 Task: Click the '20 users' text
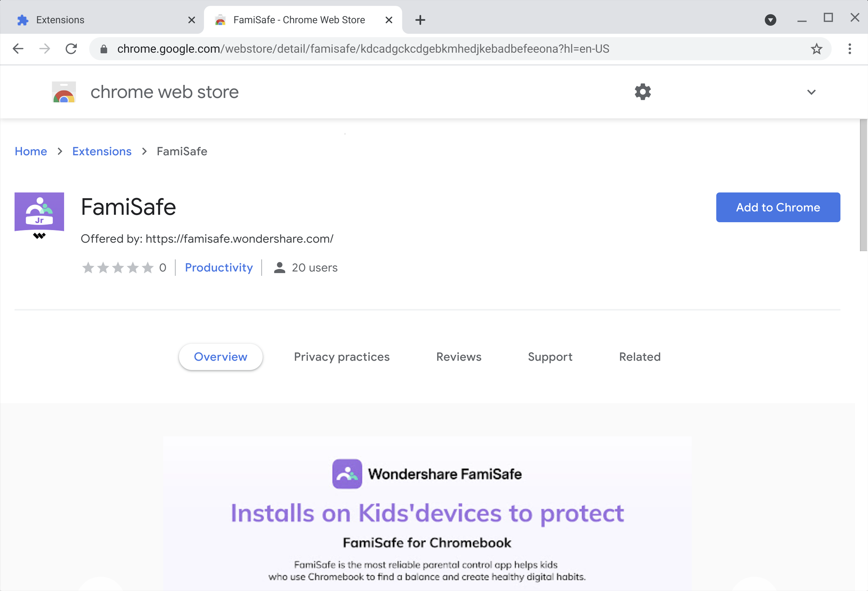click(315, 267)
